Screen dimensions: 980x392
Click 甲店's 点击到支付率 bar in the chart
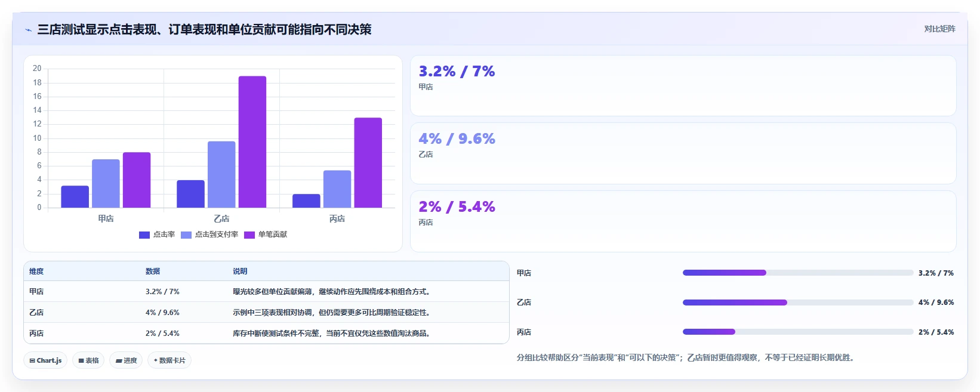tap(106, 184)
